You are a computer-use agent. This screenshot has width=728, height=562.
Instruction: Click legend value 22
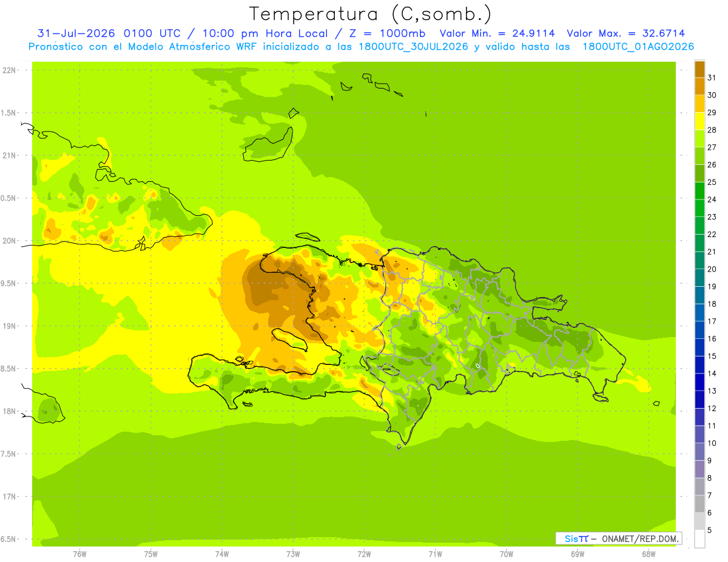[712, 234]
